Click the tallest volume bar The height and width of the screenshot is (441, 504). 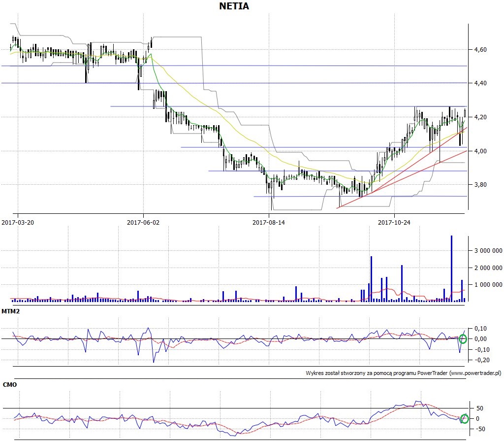pyautogui.click(x=452, y=269)
